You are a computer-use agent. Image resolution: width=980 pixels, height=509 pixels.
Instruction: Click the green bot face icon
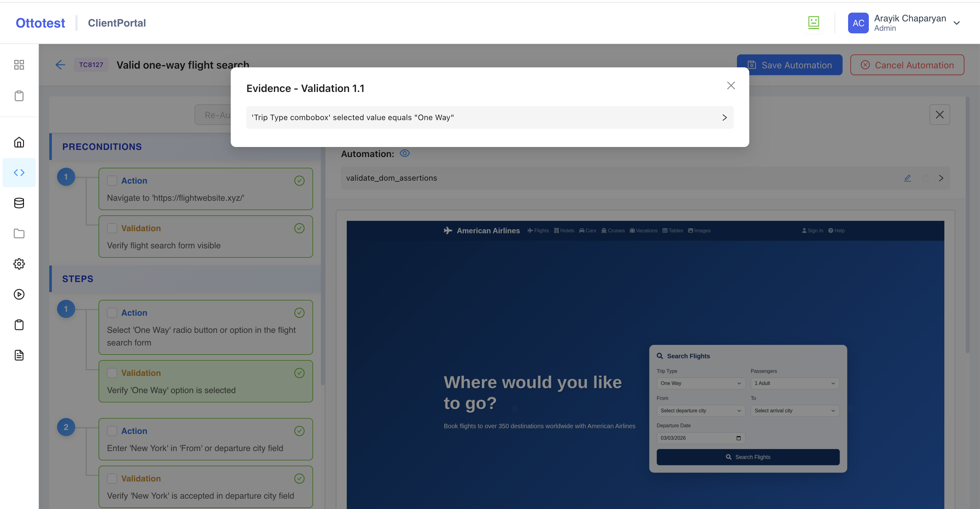coord(813,23)
